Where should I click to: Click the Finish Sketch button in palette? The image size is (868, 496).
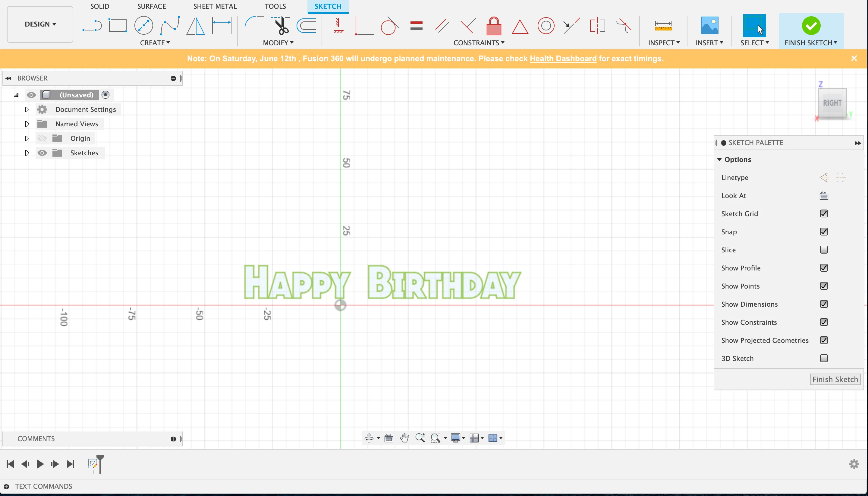coord(835,379)
